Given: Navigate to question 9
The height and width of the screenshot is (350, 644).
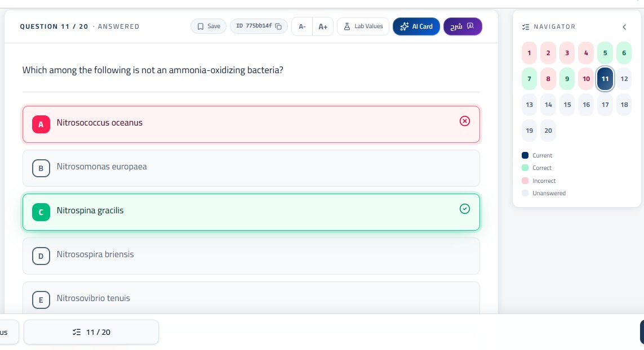Looking at the screenshot, I should (567, 79).
